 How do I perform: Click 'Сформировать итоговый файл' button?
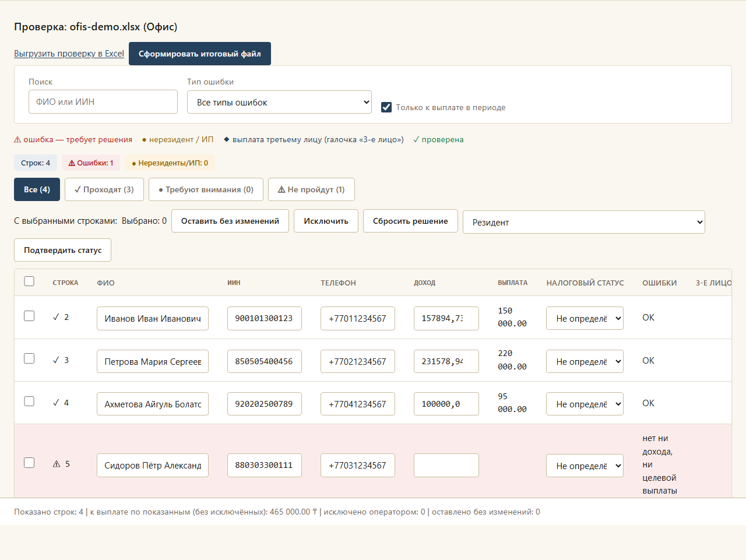(x=200, y=54)
